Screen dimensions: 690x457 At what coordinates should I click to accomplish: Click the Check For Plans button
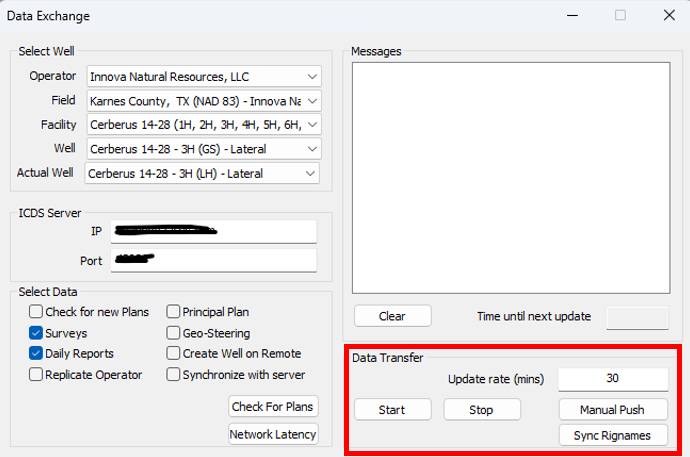tap(273, 406)
